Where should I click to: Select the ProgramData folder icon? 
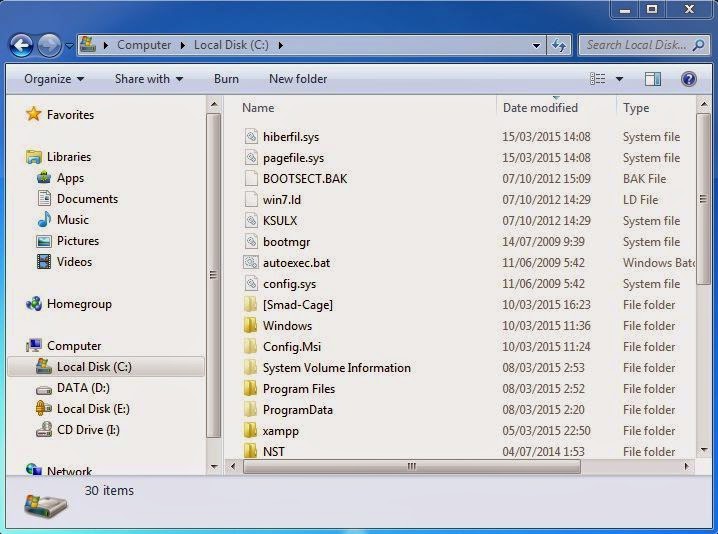[250, 409]
